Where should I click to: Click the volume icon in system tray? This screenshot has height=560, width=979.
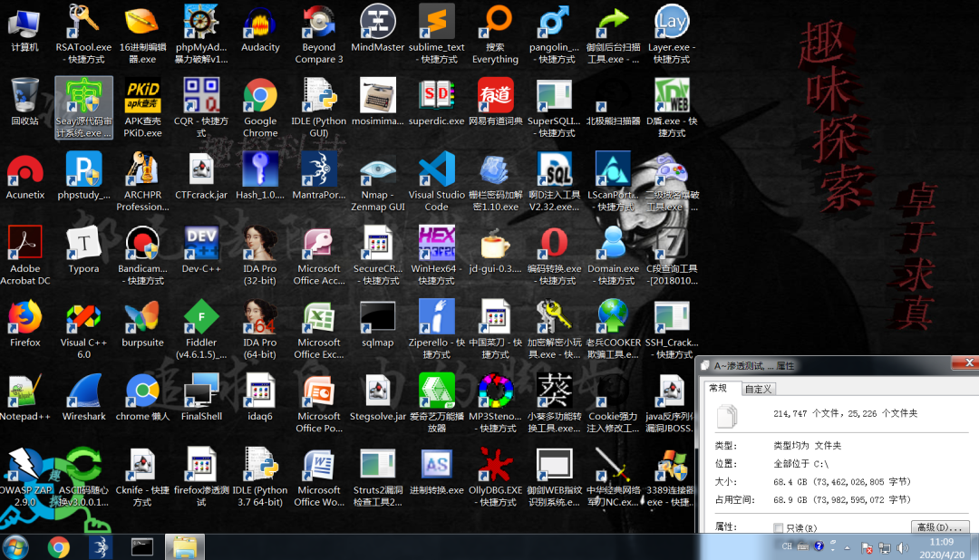coord(903,547)
